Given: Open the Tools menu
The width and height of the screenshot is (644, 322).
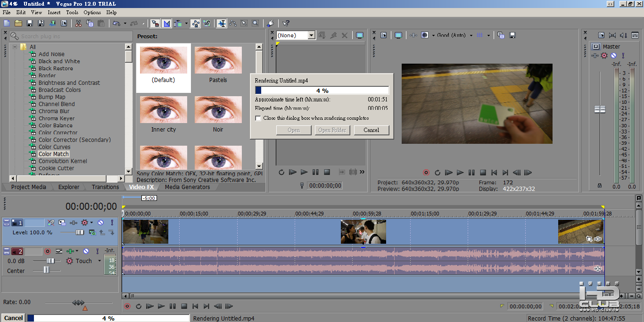Looking at the screenshot, I should point(72,12).
